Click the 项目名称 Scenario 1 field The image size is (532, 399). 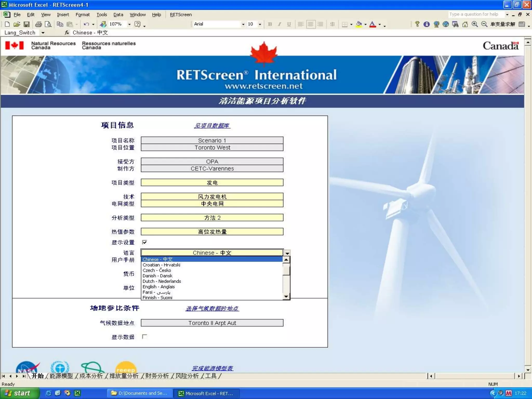tap(212, 140)
